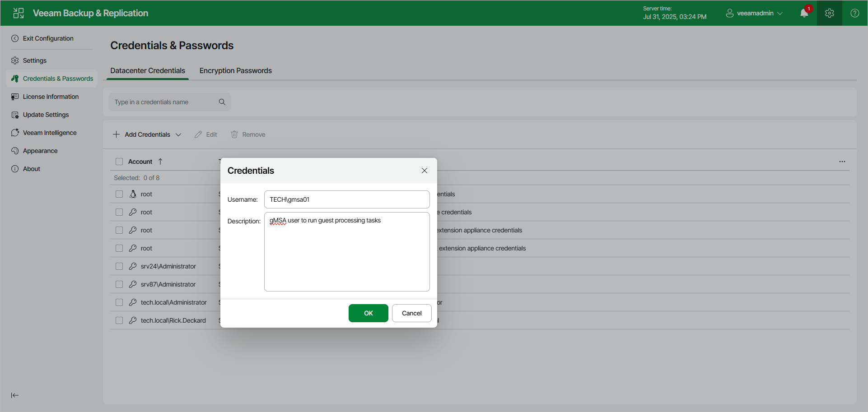Image resolution: width=868 pixels, height=412 pixels.
Task: Click the Edit pencil icon
Action: pos(198,134)
